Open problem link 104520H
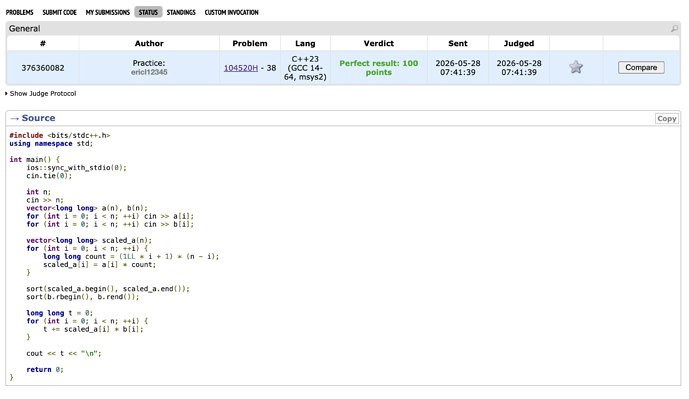This screenshot has width=689, height=399. [x=241, y=68]
